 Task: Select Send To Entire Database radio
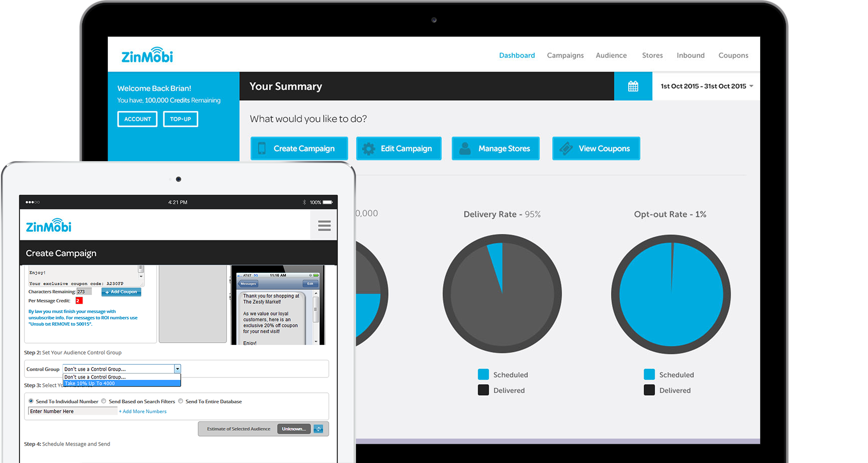click(x=180, y=401)
